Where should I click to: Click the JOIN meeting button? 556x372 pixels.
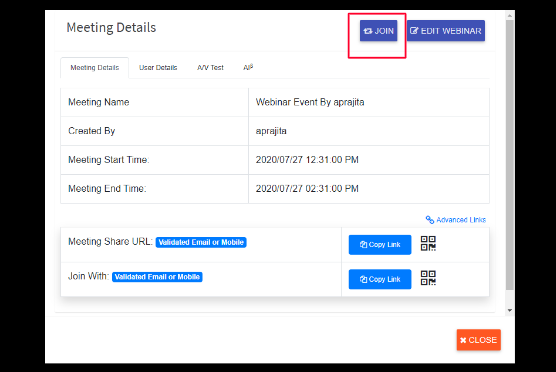[378, 31]
